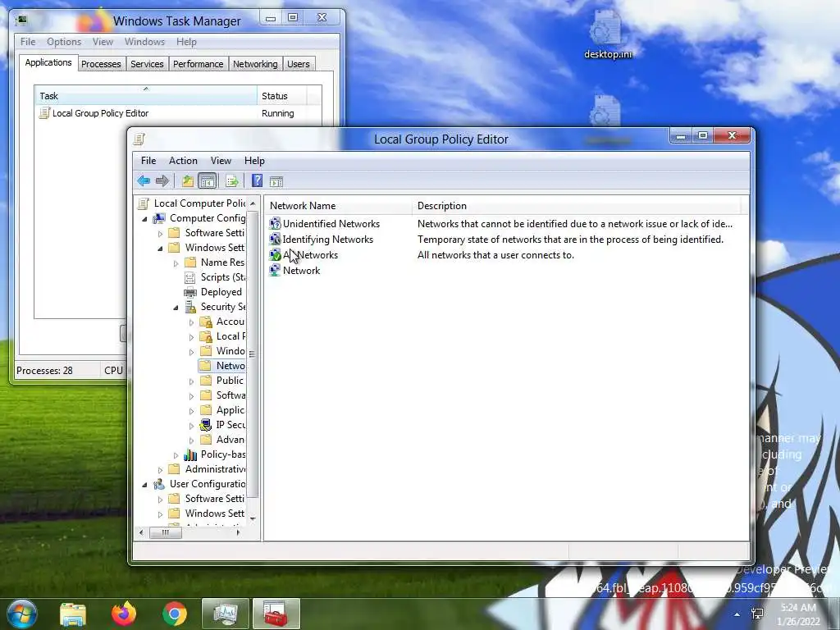Open the desktop.ini file icon on the desktop
840x630 pixels.
point(608,33)
